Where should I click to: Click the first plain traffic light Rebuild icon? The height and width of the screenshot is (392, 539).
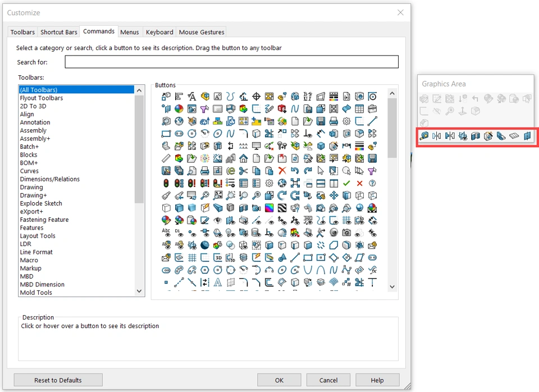coord(166,183)
